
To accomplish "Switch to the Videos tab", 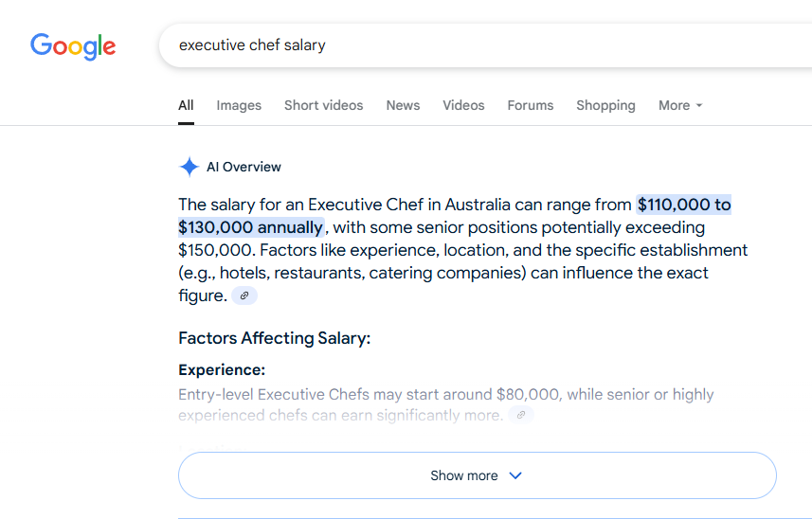I will tap(463, 105).
